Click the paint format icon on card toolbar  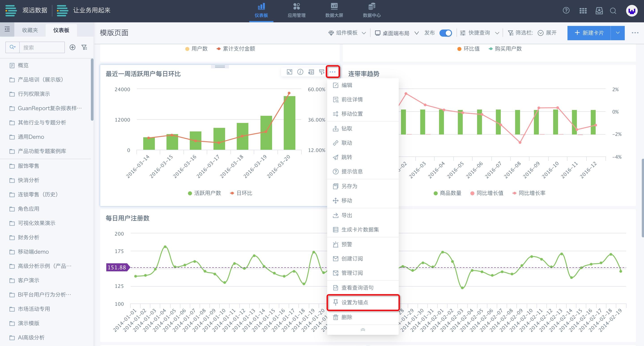tap(322, 72)
